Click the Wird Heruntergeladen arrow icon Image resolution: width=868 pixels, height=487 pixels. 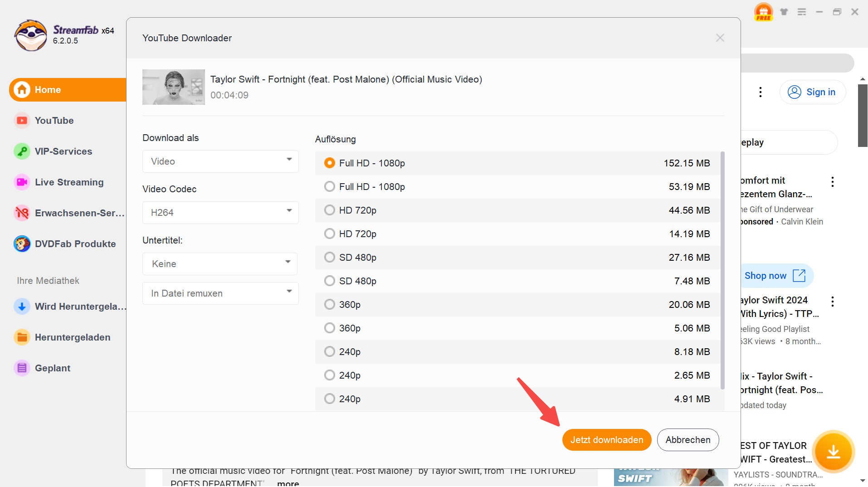pyautogui.click(x=22, y=307)
